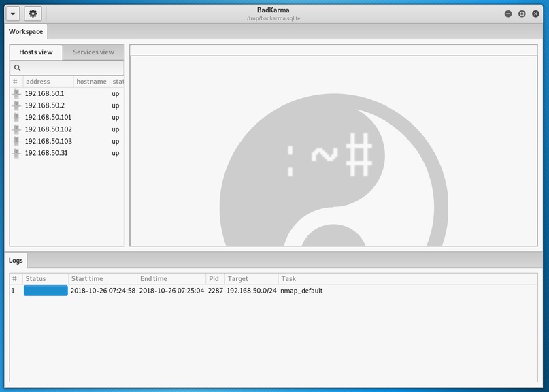This screenshot has height=392, width=549.
Task: Click the blue progress bar in the Status column
Action: (x=46, y=291)
